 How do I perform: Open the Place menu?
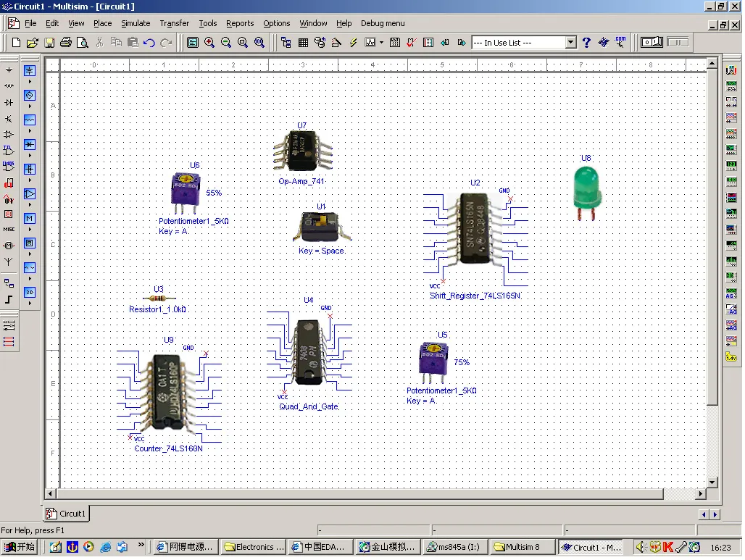[103, 23]
